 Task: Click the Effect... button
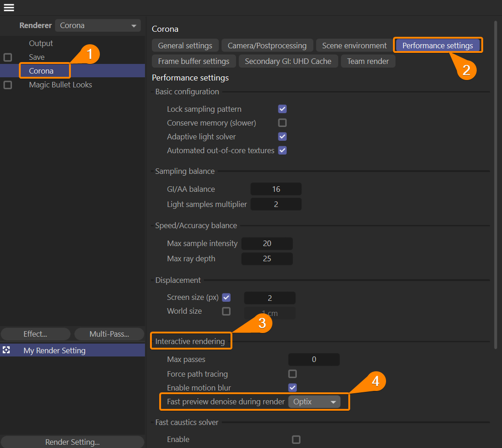point(35,334)
